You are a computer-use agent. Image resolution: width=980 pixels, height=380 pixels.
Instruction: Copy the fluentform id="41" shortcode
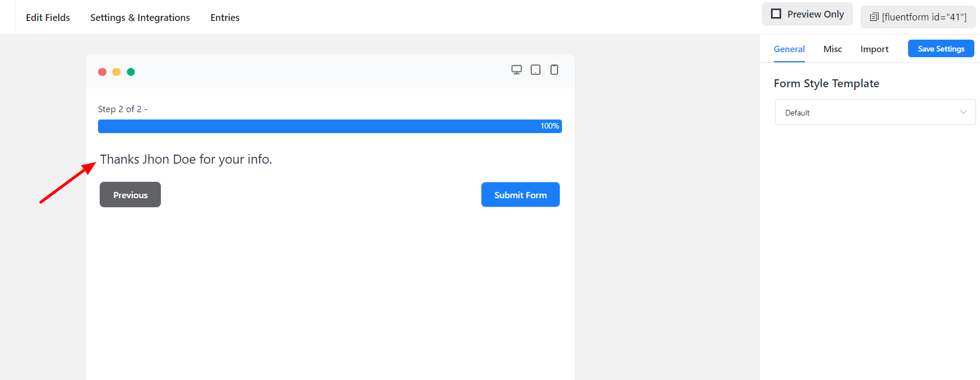tap(918, 17)
